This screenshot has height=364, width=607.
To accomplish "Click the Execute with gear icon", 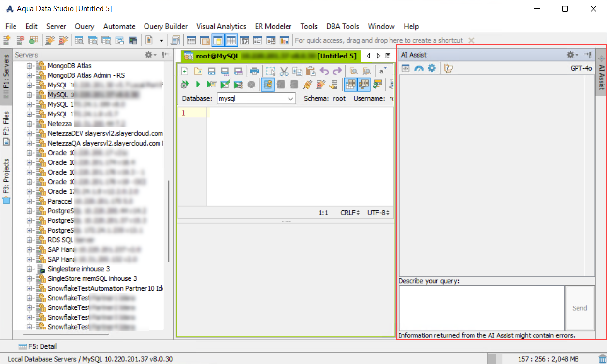I will pos(184,85).
